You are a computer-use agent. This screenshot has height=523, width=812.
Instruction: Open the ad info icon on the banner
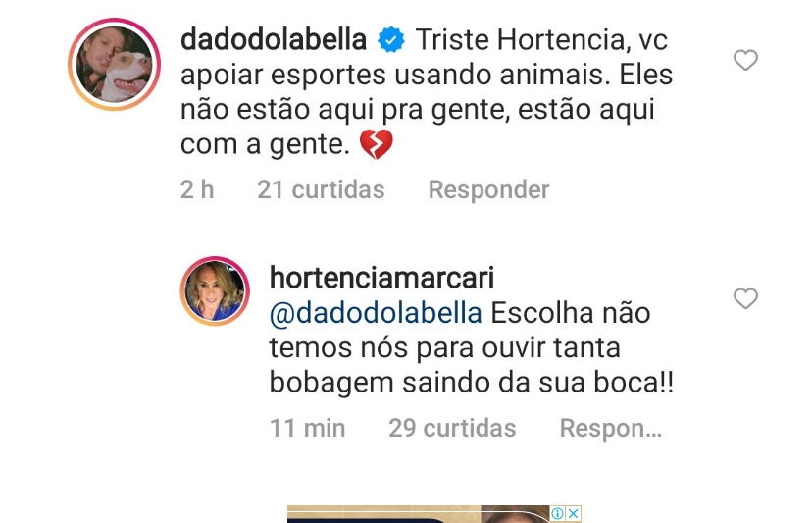click(x=558, y=513)
